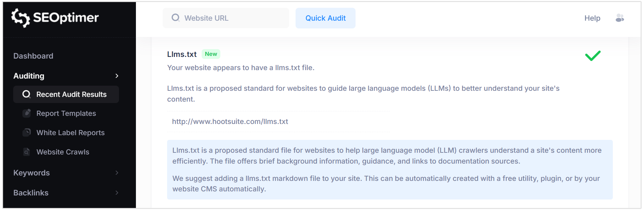Click the search magnifier in the URL field
Image resolution: width=644 pixels, height=210 pixels.
point(176,18)
